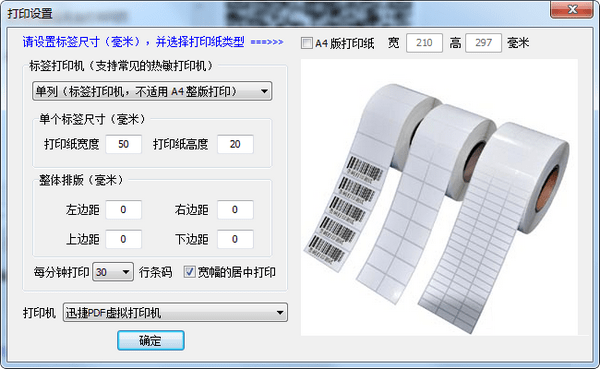Click the A4 高 field showing 297
Screen dimensions: 600x369
484,43
